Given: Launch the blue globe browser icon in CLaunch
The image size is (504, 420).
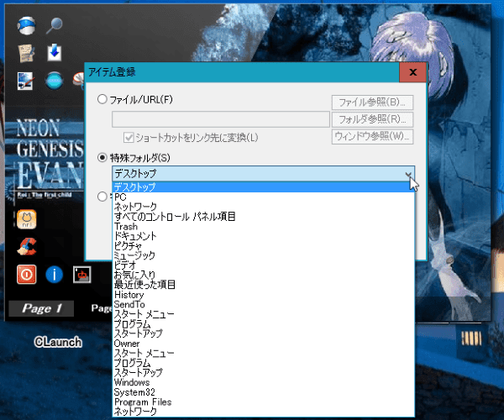Looking at the screenshot, I should (x=26, y=25).
